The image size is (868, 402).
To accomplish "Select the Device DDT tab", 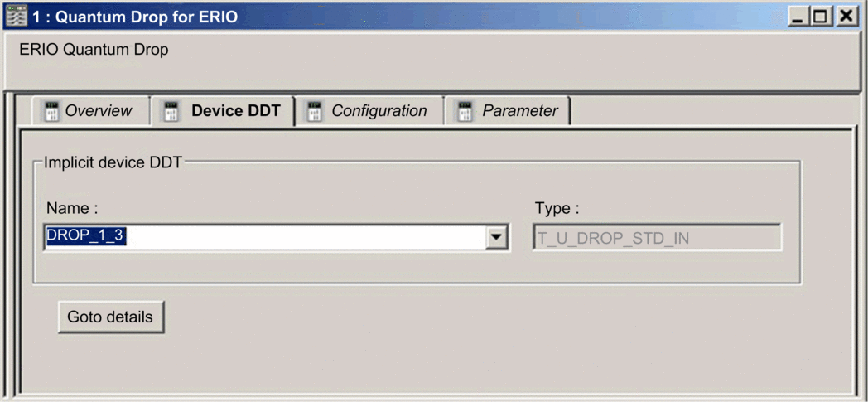I will (223, 111).
